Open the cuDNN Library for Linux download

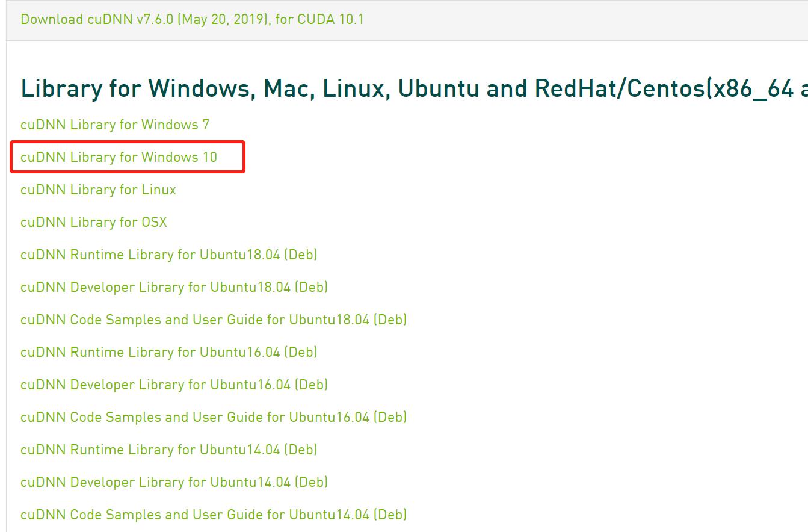pyautogui.click(x=98, y=190)
